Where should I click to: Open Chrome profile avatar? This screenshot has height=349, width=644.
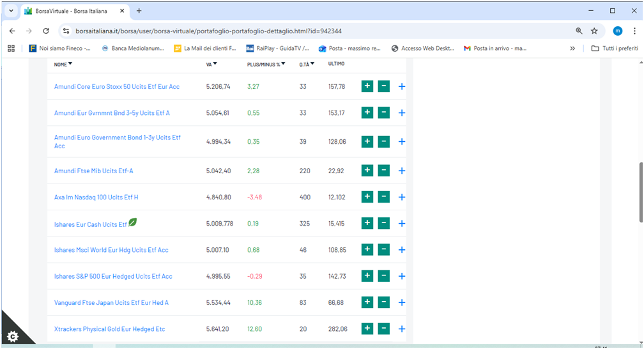tap(617, 31)
